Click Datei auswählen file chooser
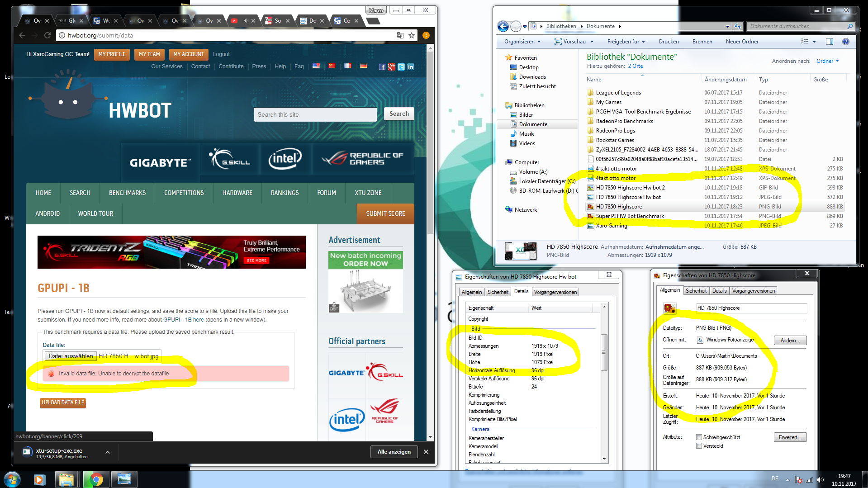The image size is (868, 488). click(71, 356)
